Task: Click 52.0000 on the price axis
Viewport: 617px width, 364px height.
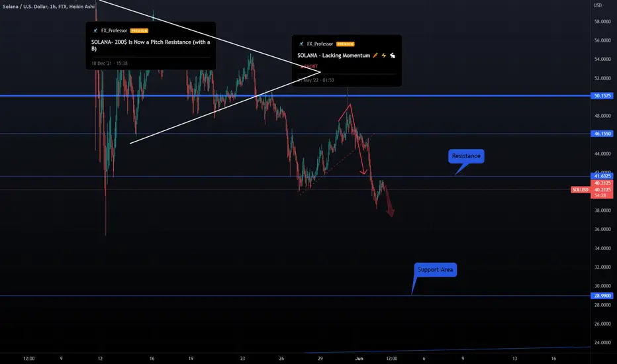Action: pos(602,78)
